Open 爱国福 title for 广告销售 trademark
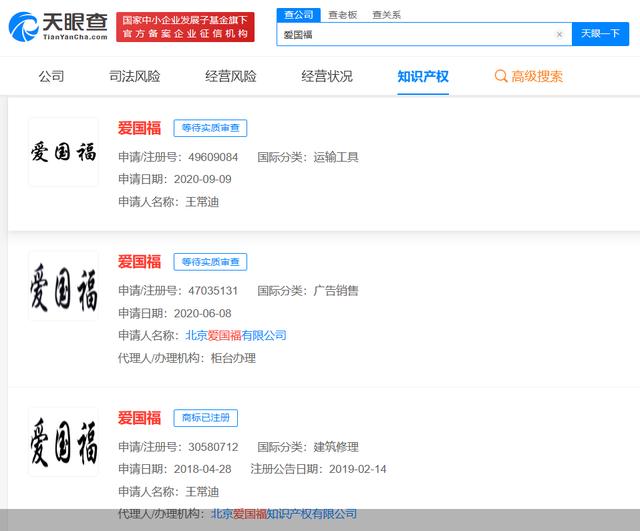Viewport: 640px width, 531px height. tap(140, 262)
